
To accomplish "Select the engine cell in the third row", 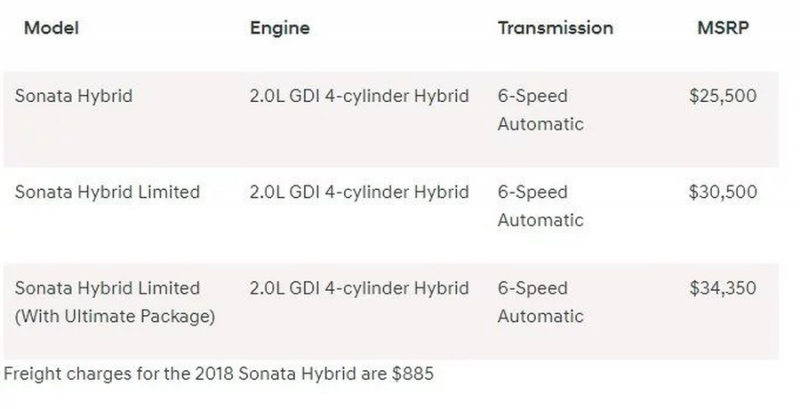I will pos(359,288).
